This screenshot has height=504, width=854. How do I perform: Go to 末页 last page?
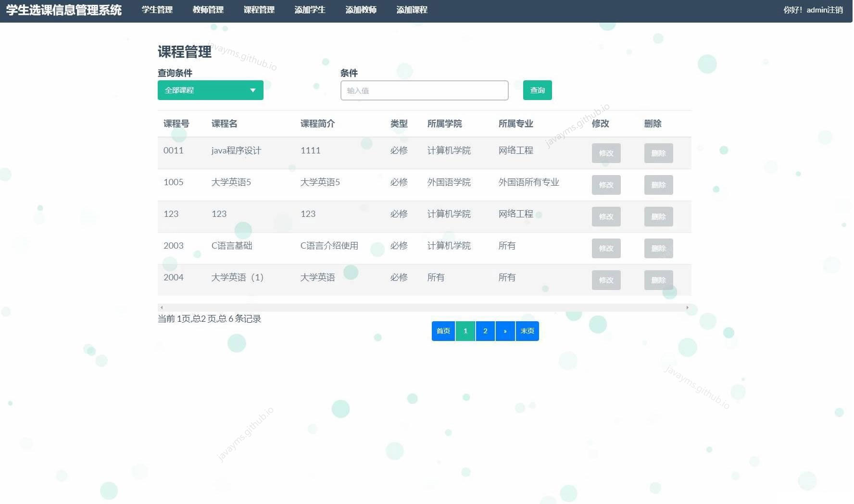[x=527, y=331]
